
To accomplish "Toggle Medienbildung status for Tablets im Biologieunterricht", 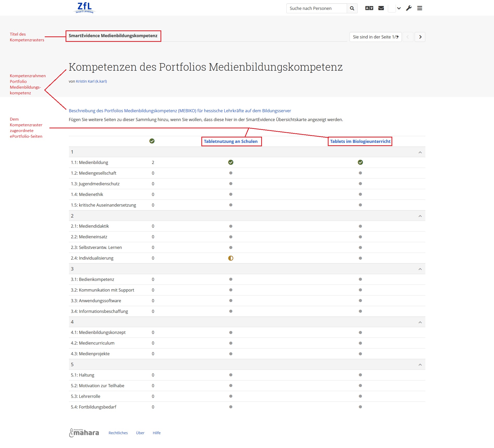I will point(360,162).
